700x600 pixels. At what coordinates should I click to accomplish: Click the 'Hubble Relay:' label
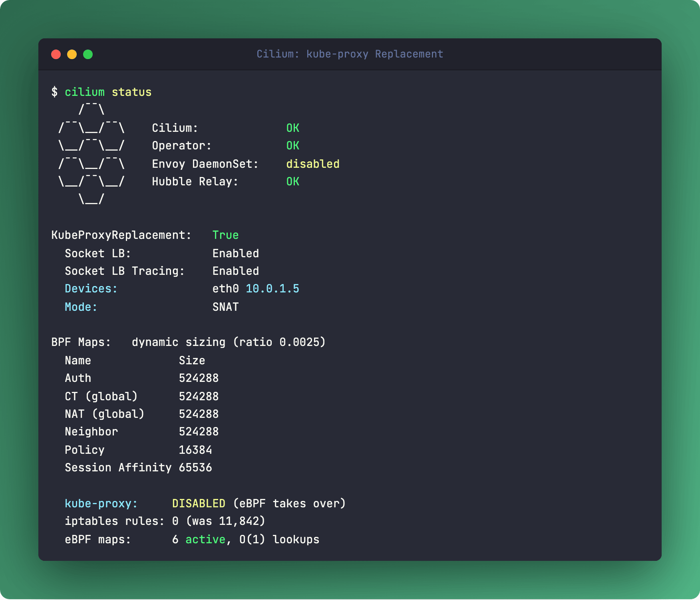click(x=195, y=182)
